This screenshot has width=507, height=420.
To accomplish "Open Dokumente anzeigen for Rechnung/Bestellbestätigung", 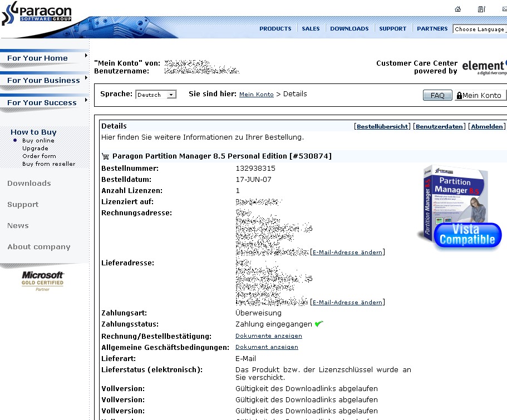I will (x=269, y=336).
